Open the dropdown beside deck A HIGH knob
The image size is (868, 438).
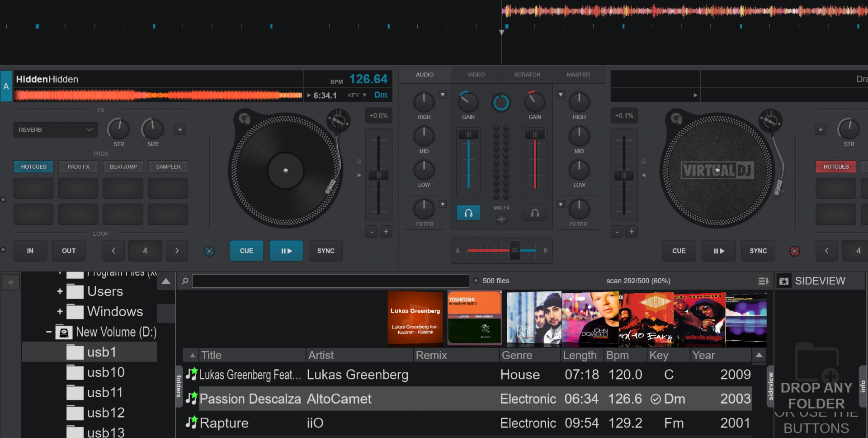[x=443, y=95]
